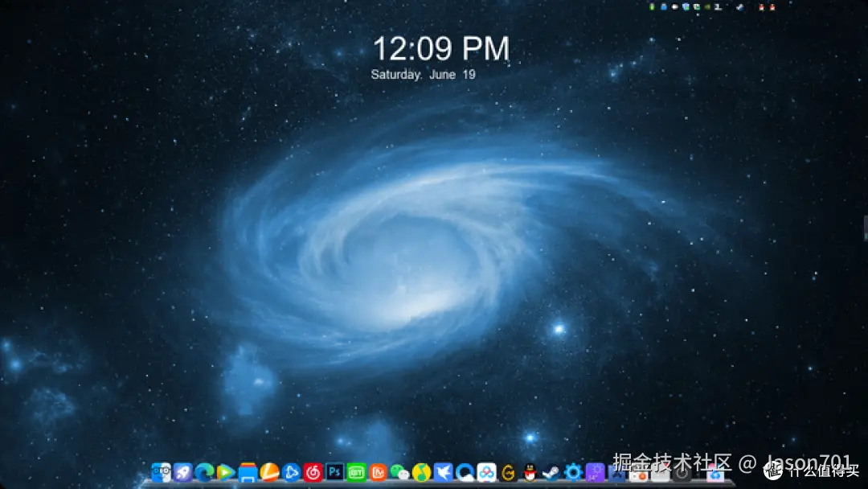The image size is (868, 489).
Task: Click the Steam icon in system tray
Action: coord(740,7)
